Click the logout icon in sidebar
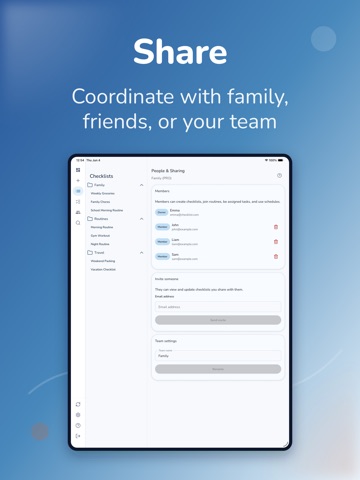 [x=78, y=436]
